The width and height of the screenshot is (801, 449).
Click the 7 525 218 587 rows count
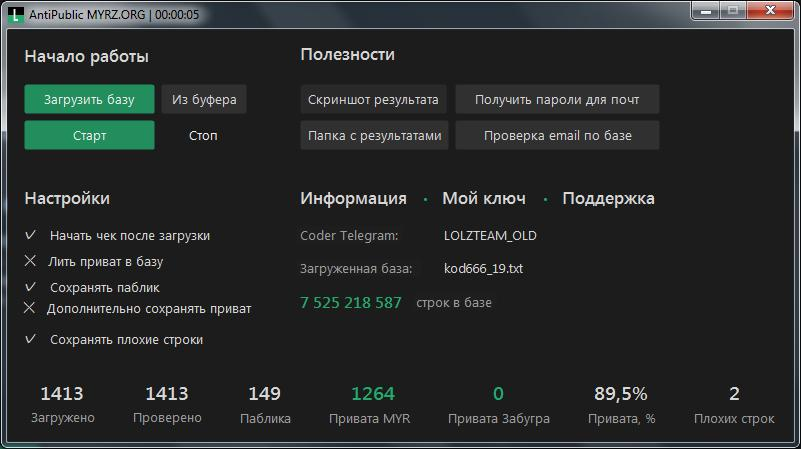coord(351,302)
